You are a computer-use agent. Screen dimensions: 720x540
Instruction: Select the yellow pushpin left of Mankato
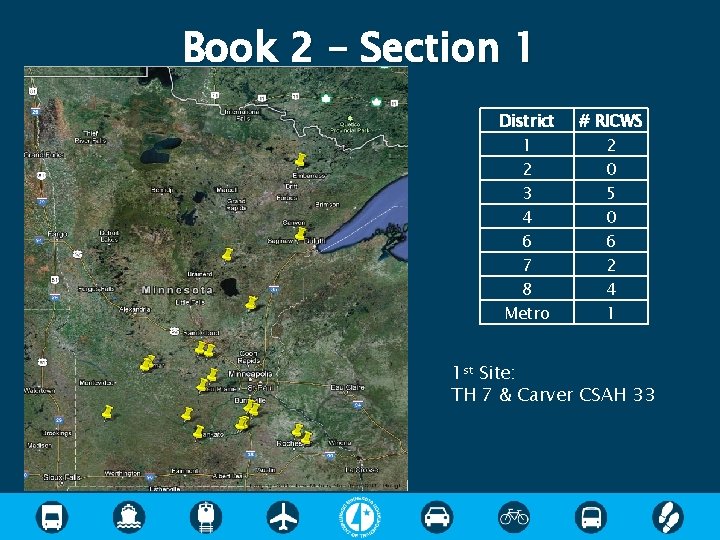pyautogui.click(x=198, y=432)
